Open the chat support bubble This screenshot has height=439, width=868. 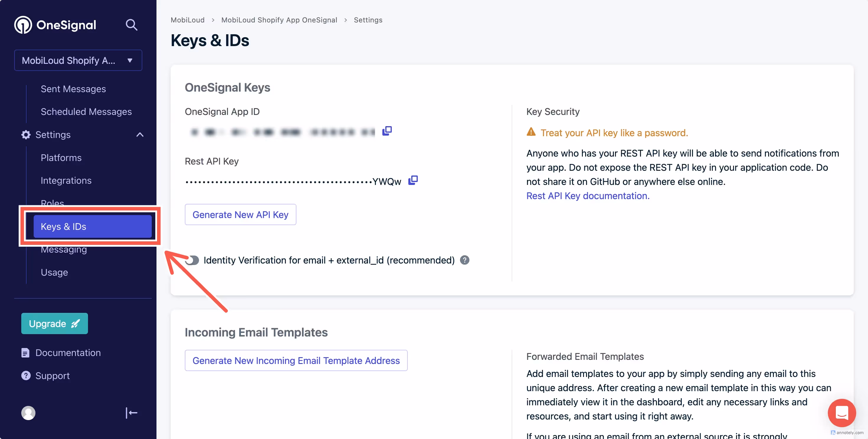[x=841, y=413]
